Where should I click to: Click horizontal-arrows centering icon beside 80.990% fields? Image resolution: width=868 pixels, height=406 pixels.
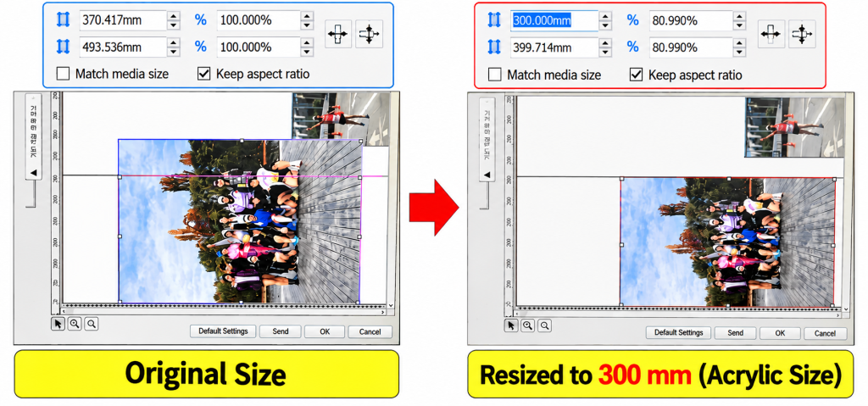(x=771, y=34)
